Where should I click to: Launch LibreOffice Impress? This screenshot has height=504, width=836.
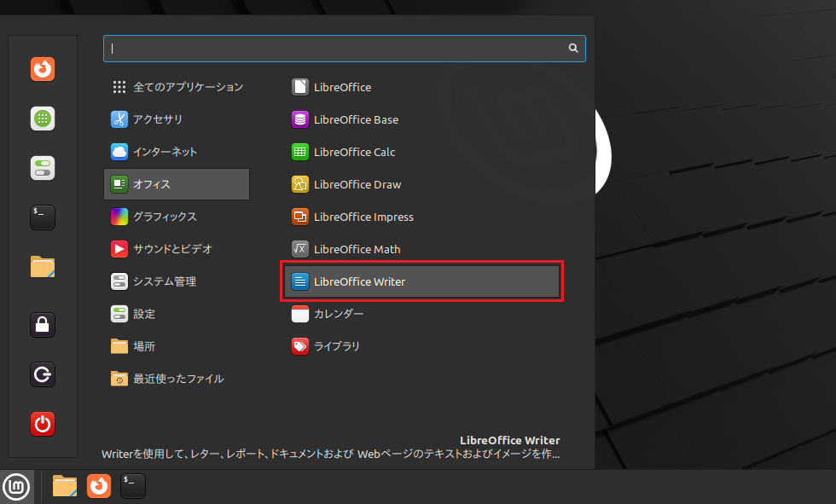click(421, 217)
